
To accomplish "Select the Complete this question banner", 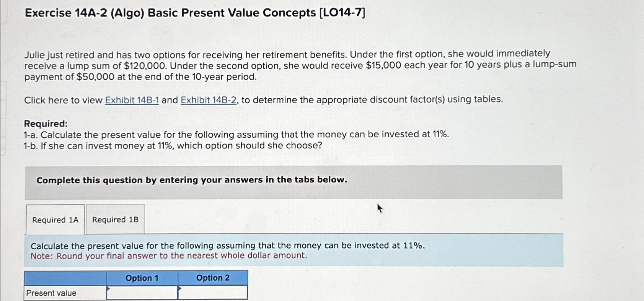I will click(x=191, y=180).
